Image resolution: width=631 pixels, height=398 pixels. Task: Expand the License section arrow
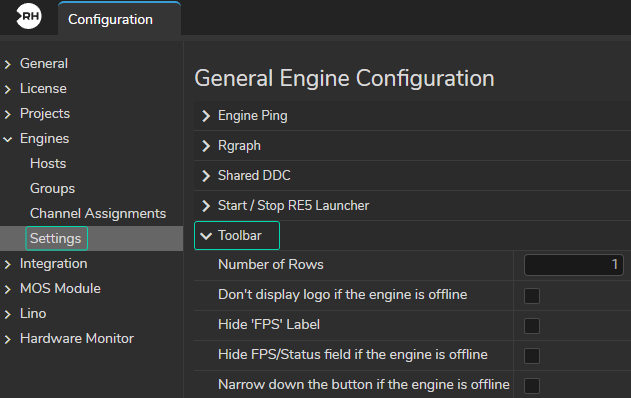click(x=8, y=89)
